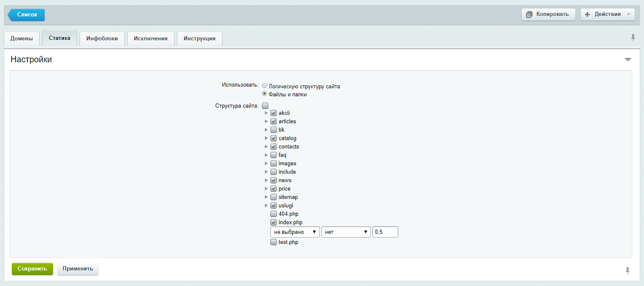Toggle the root Структура сайта checkbox
The height and width of the screenshot is (286, 644).
pyautogui.click(x=265, y=105)
